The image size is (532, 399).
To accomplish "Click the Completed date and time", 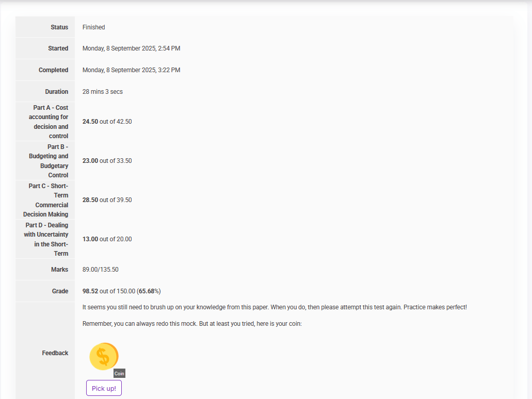I will point(131,70).
